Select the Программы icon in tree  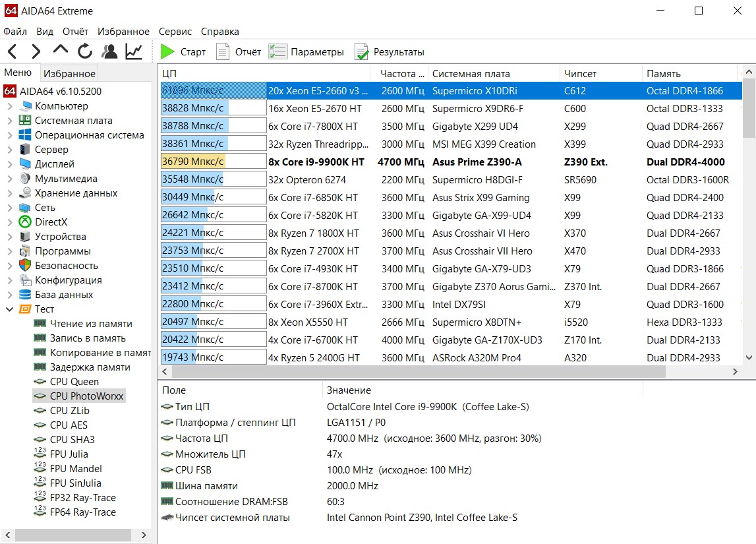24,251
